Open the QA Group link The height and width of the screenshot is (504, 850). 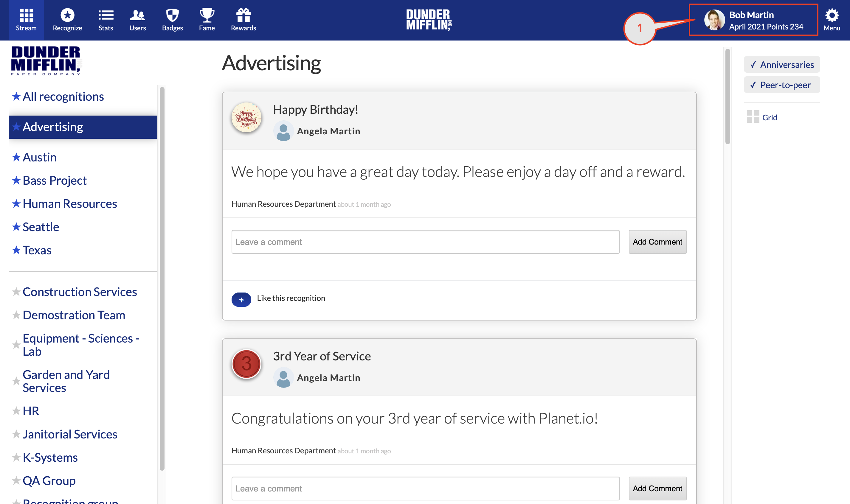pos(49,481)
